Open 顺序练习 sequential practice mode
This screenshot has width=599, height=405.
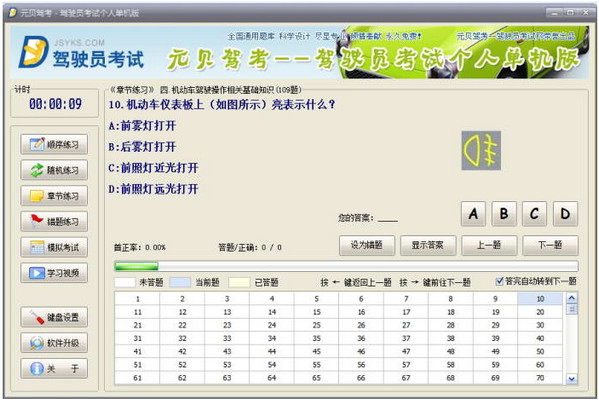(x=54, y=144)
